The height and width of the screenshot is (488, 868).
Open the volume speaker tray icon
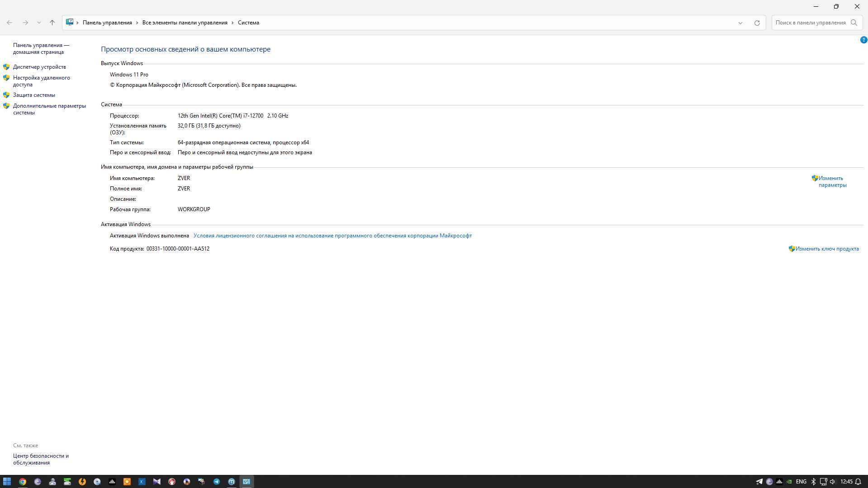click(832, 482)
